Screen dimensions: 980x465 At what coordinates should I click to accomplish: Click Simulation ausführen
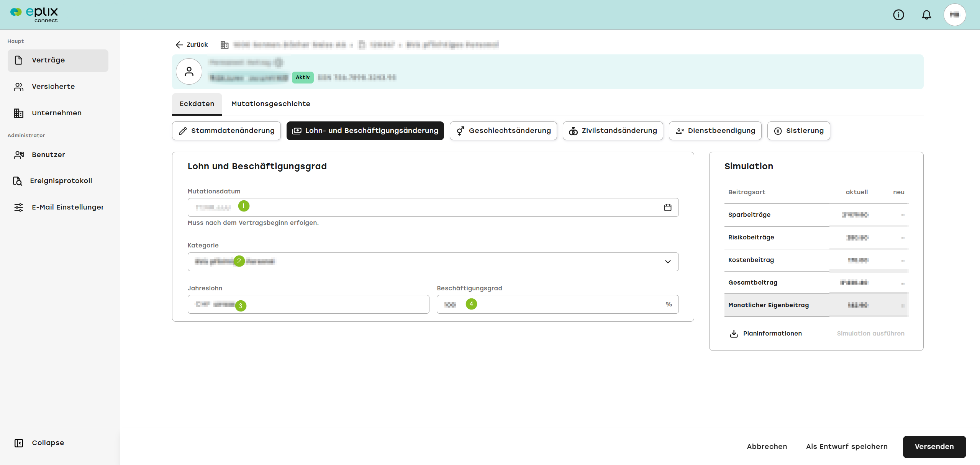(x=870, y=334)
